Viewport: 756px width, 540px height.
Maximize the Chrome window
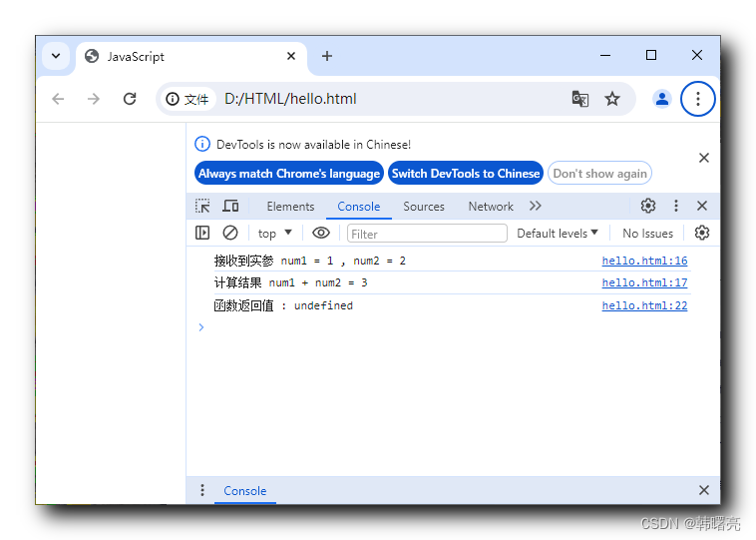pyautogui.click(x=651, y=56)
